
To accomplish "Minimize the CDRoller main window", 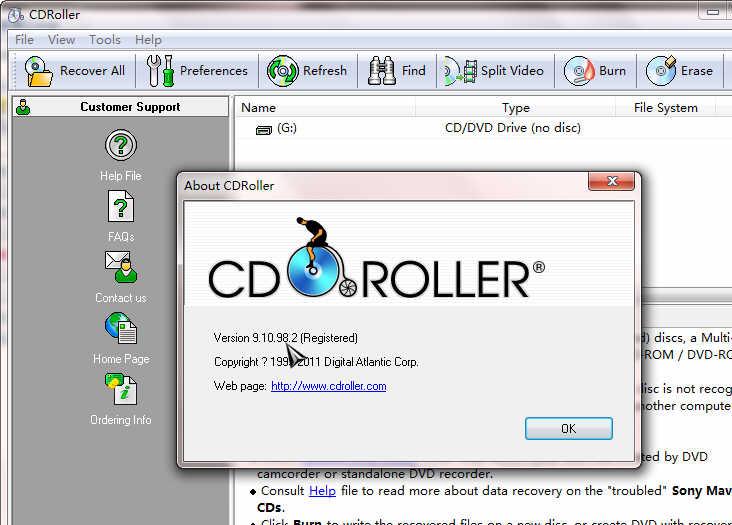I will click(713, 13).
